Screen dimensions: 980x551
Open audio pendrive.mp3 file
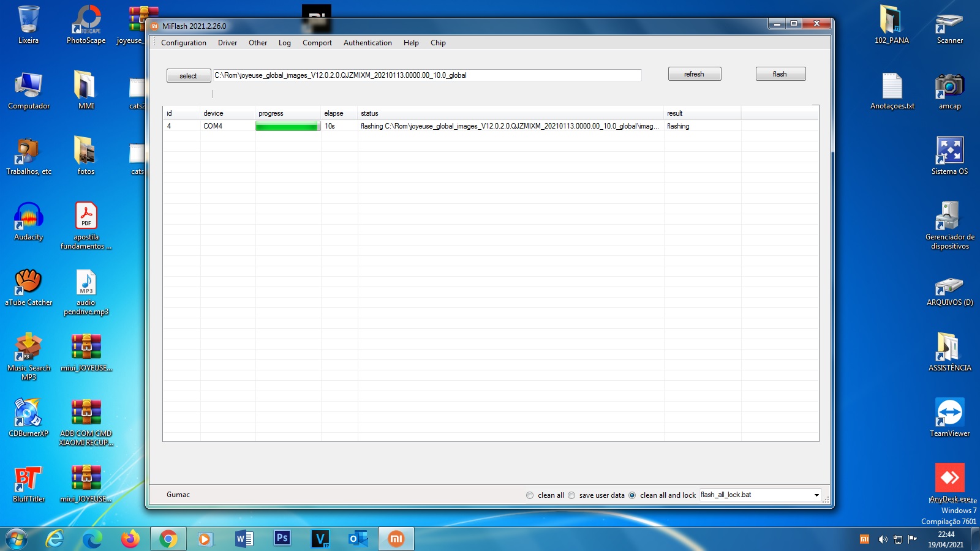click(86, 291)
